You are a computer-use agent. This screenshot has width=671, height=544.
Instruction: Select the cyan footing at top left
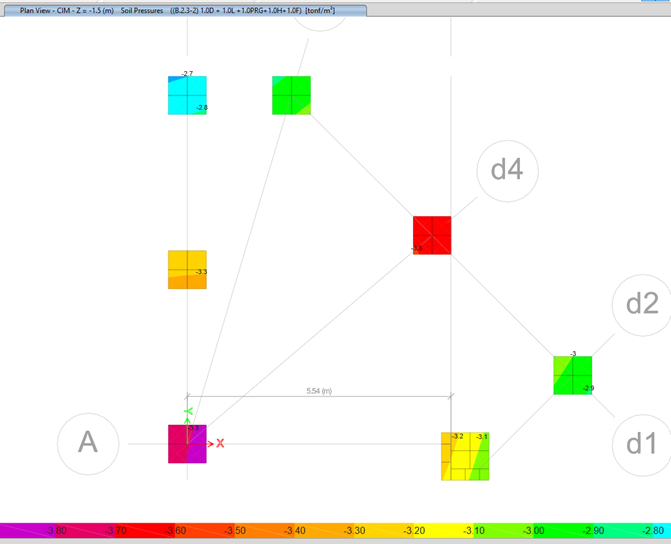click(x=187, y=95)
